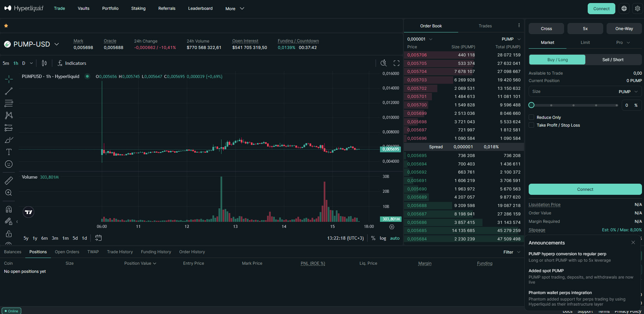Viewport: 644px width, 314px height.
Task: Enable Take Profit / Stop Loss
Action: point(532,125)
